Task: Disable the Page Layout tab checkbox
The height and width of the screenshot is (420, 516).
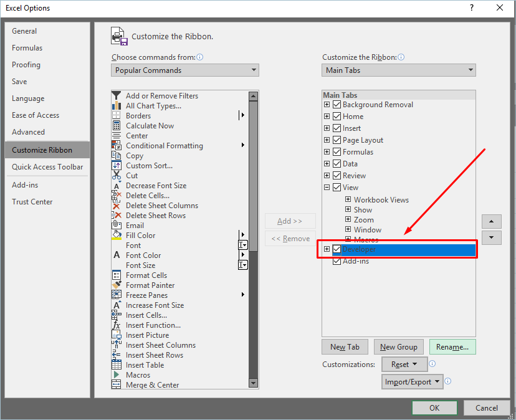Action: (337, 140)
